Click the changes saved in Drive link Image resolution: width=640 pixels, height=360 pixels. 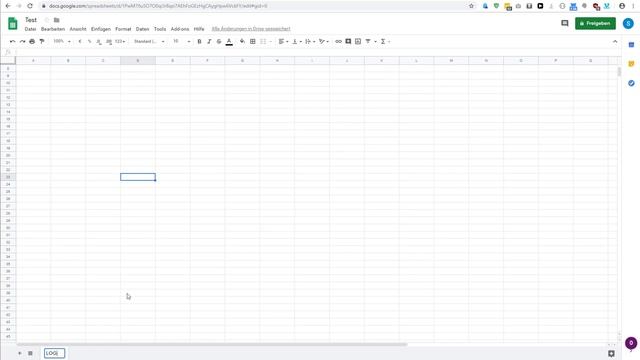(x=251, y=29)
